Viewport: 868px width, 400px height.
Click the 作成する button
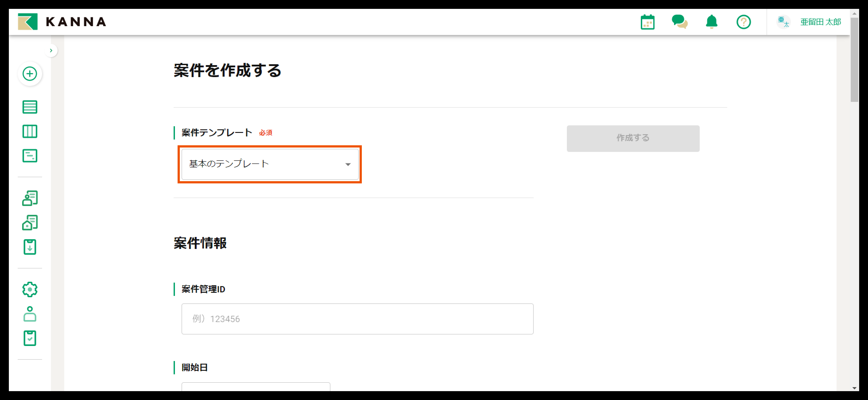click(633, 138)
